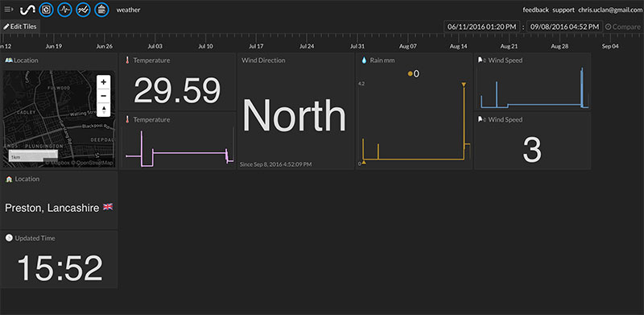
Task: Click the orange rain graph start marker
Action: coord(364,163)
